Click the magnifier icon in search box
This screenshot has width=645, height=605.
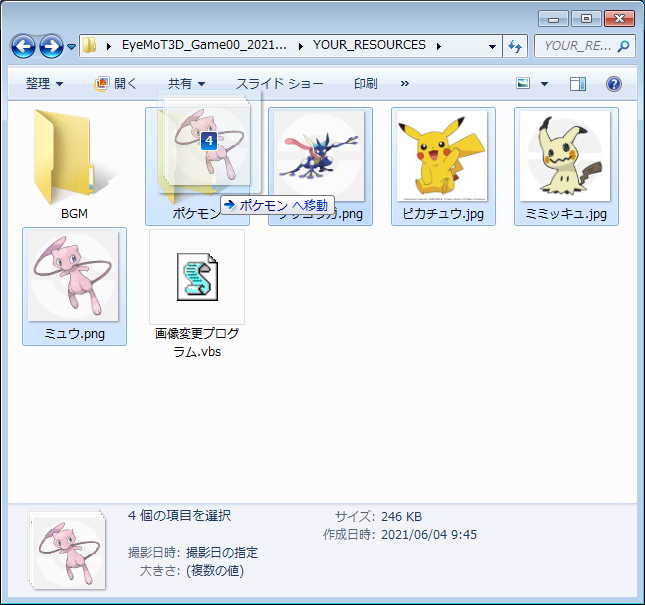pyautogui.click(x=624, y=46)
